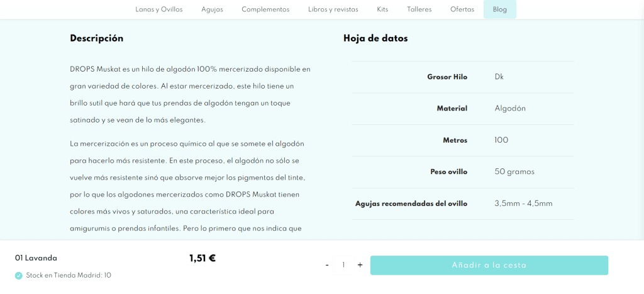The image size is (644, 294).
Task: Navigate to the Kits section
Action: tap(382, 9)
